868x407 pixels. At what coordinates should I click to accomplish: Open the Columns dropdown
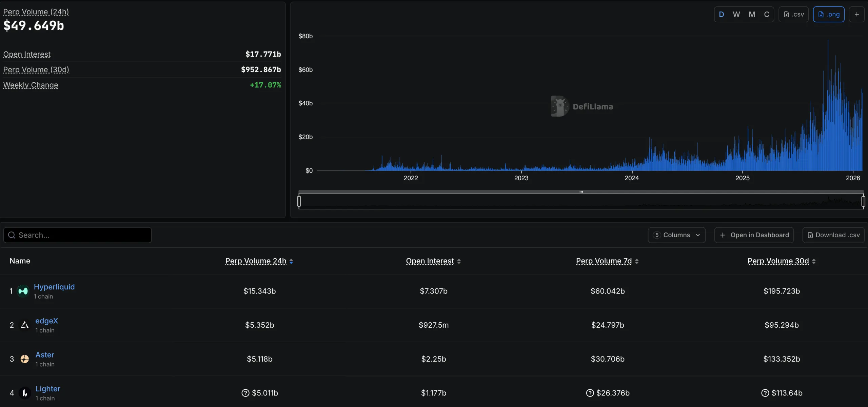point(676,235)
